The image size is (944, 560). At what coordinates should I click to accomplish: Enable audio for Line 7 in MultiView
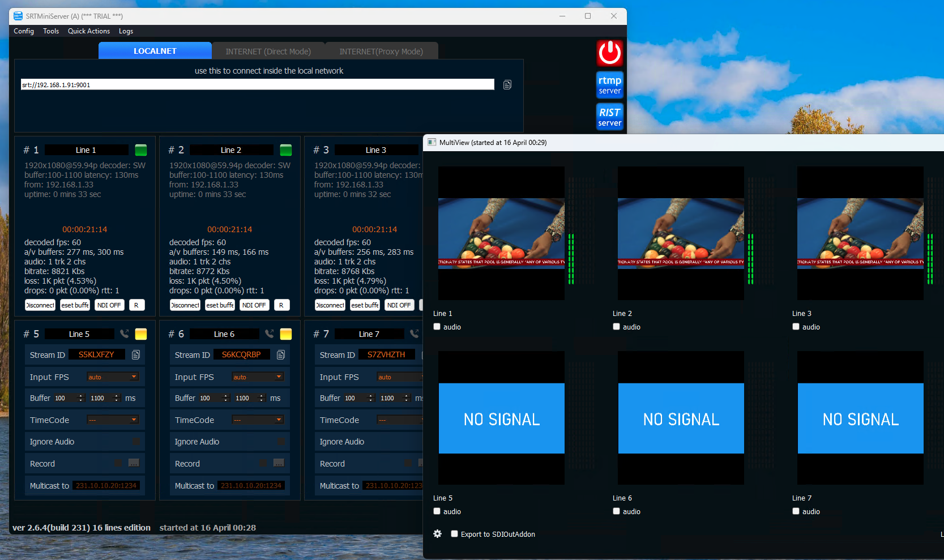click(796, 511)
